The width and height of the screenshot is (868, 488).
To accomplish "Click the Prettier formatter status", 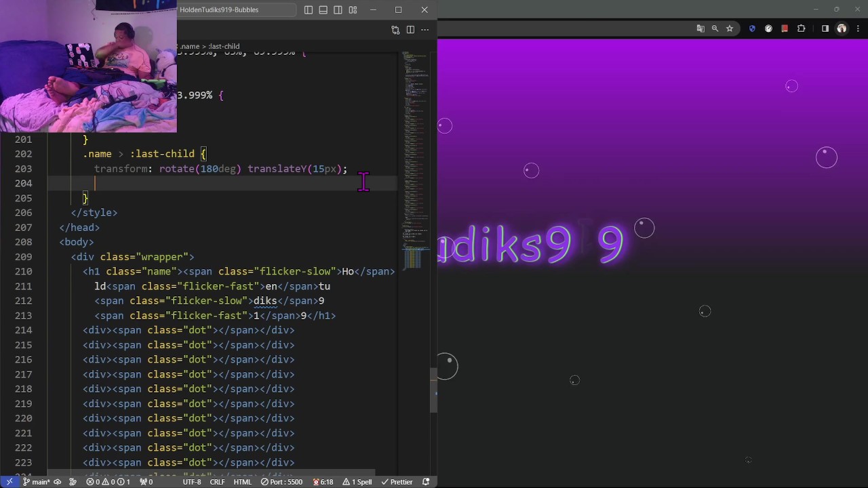I will click(x=397, y=482).
